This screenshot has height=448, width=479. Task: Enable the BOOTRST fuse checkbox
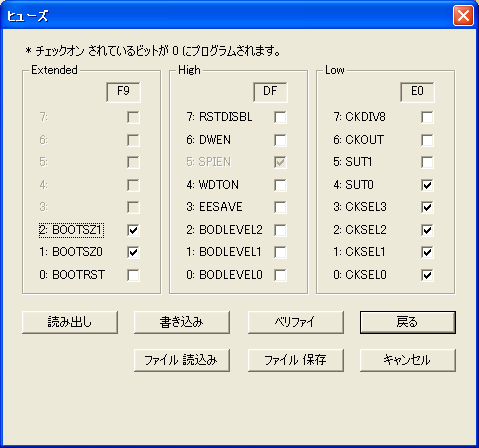click(133, 275)
